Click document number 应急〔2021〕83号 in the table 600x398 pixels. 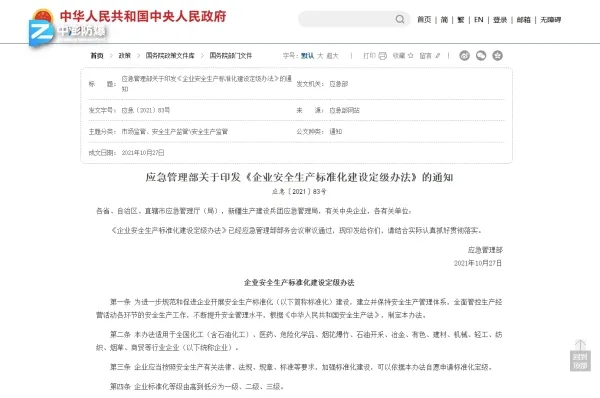145,110
